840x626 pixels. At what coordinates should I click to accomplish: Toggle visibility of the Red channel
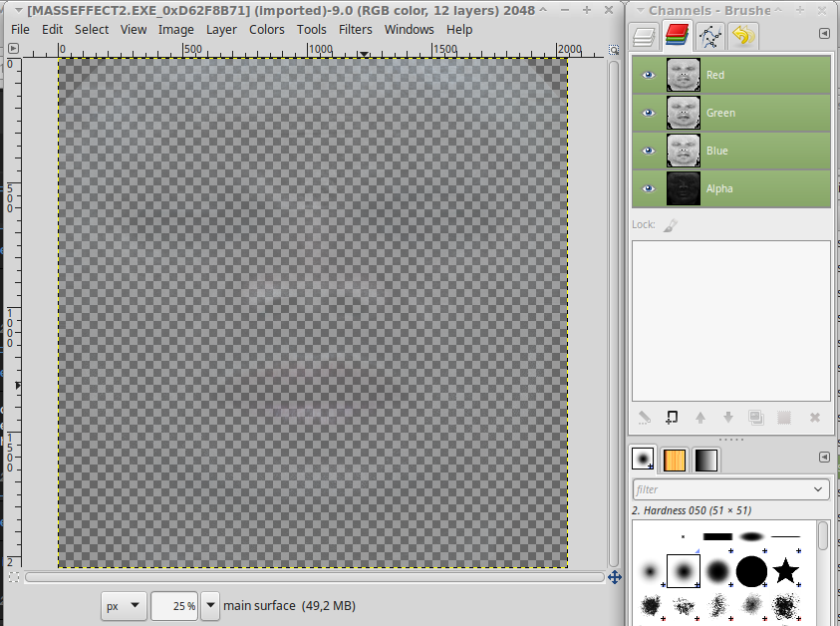click(x=649, y=75)
